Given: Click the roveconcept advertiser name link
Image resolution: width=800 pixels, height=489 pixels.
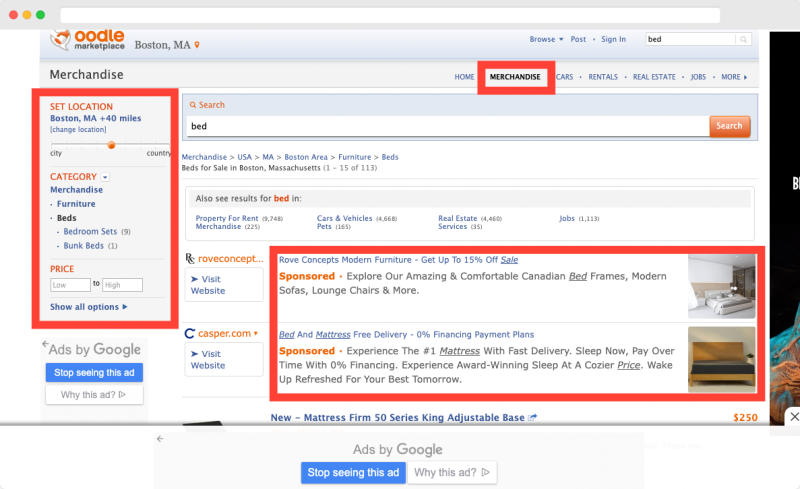Looking at the screenshot, I should pos(231,259).
